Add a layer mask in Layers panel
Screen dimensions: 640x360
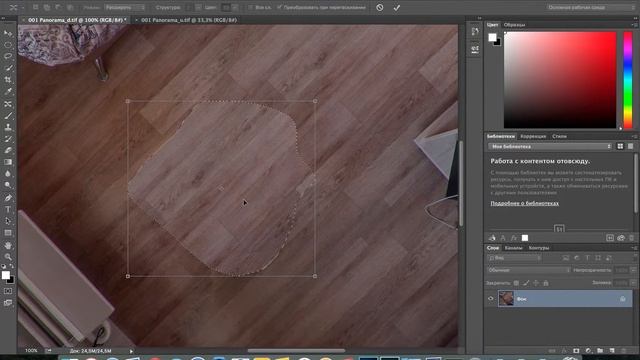pyautogui.click(x=576, y=351)
